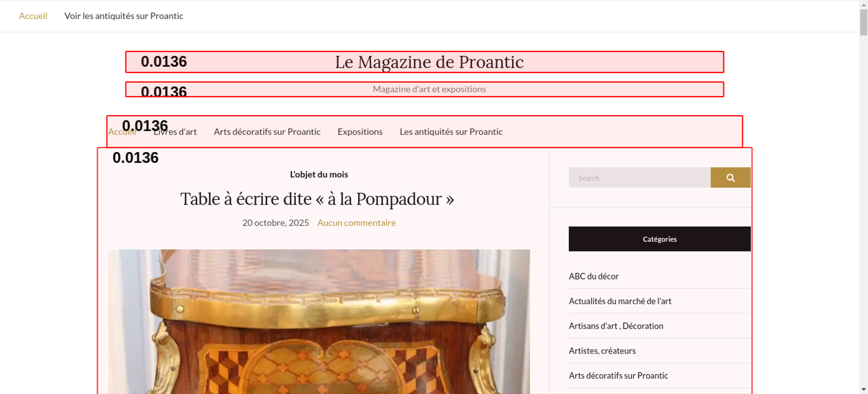The height and width of the screenshot is (394, 868).
Task: Select Actualités du marché de l'art category
Action: pos(620,301)
